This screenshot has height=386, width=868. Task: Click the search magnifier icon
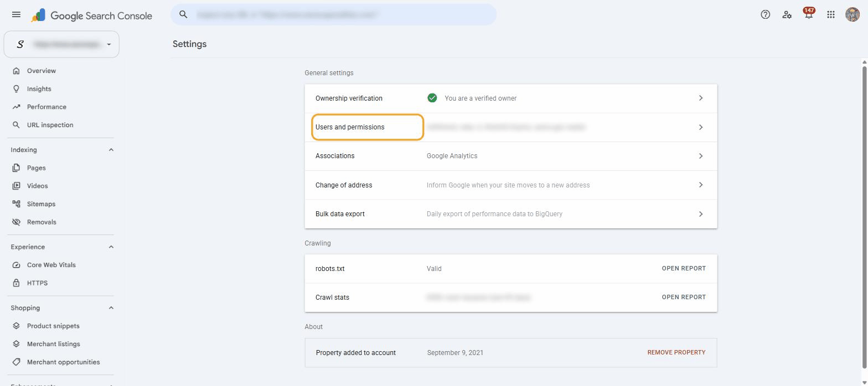pyautogui.click(x=184, y=15)
